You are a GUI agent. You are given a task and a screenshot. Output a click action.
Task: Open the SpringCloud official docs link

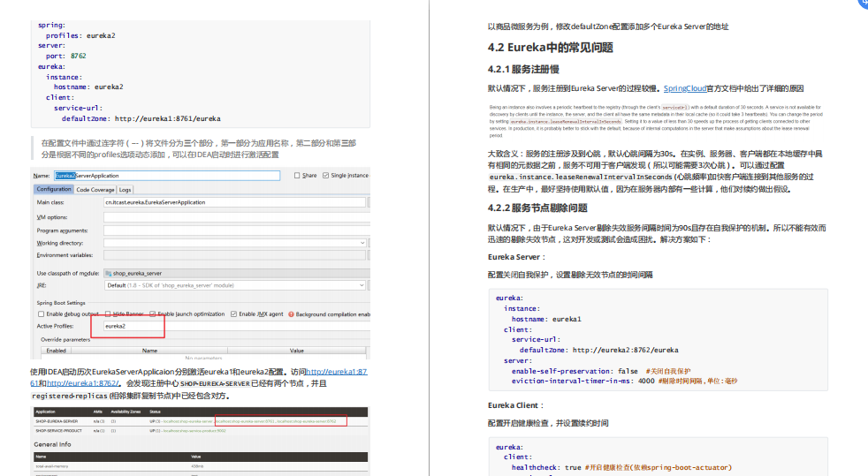(685, 88)
